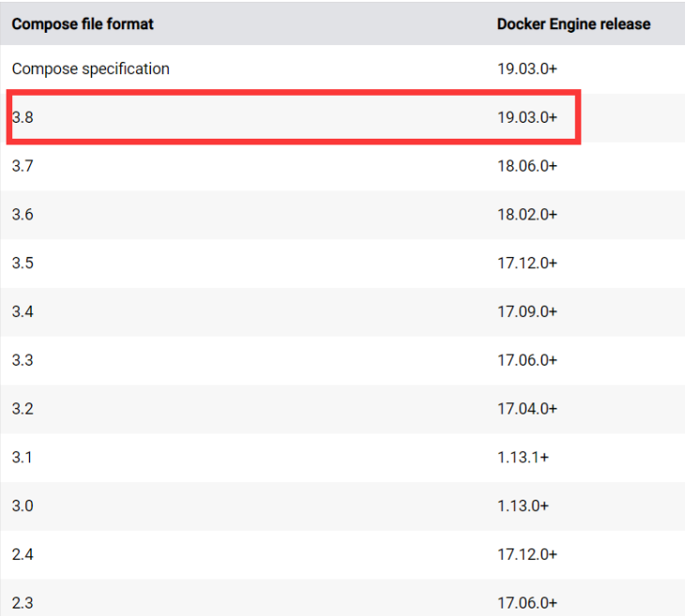Select the 3.1 file format cell
This screenshot has height=616, width=685.
click(x=22, y=458)
